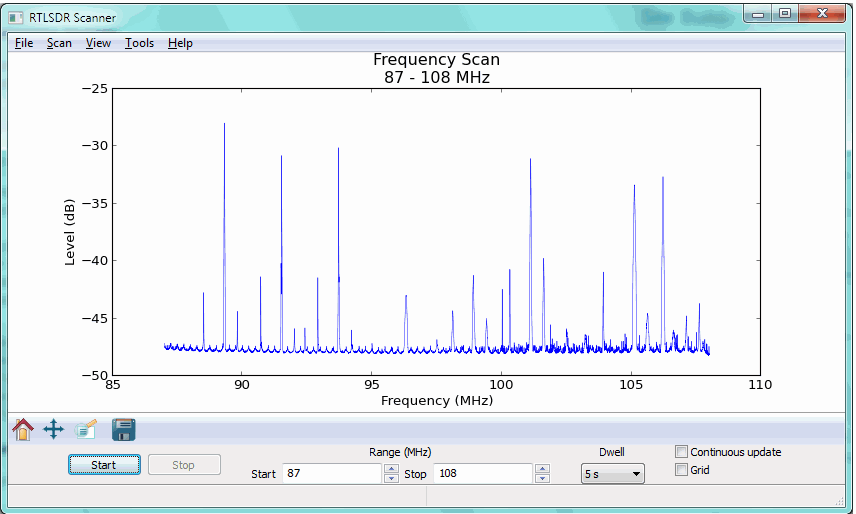Click the Level (dB) axis label

click(69, 232)
